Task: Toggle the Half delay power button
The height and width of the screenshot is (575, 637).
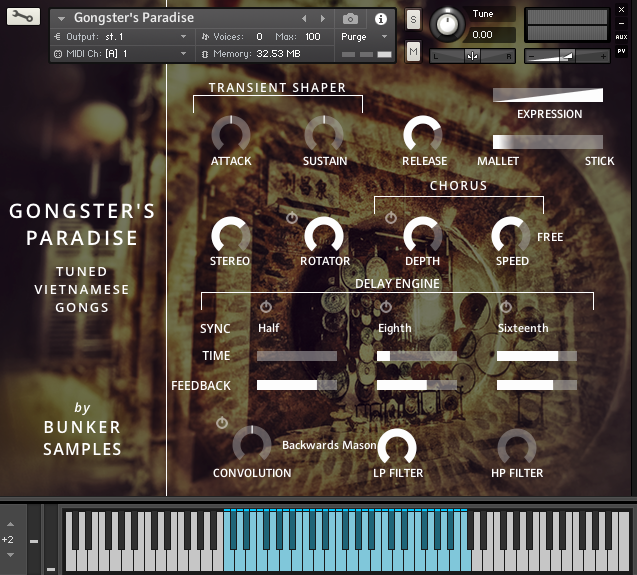Action: pyautogui.click(x=266, y=306)
